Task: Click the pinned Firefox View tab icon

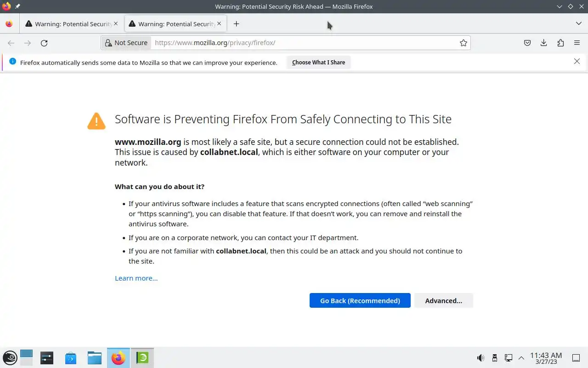Action: click(9, 24)
